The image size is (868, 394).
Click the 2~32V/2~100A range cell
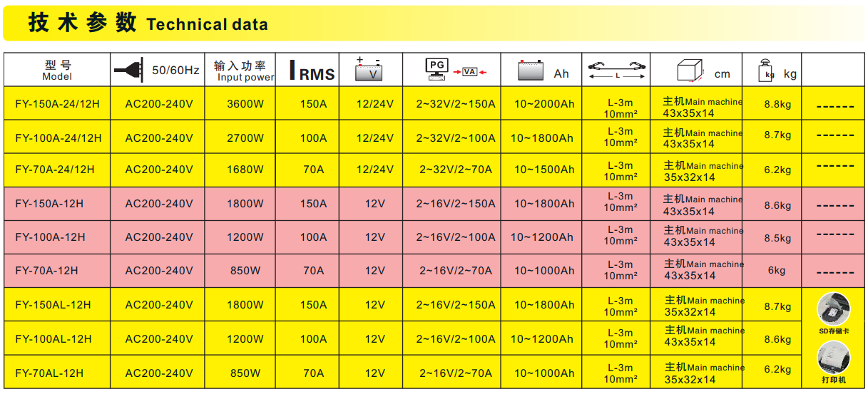point(456,138)
